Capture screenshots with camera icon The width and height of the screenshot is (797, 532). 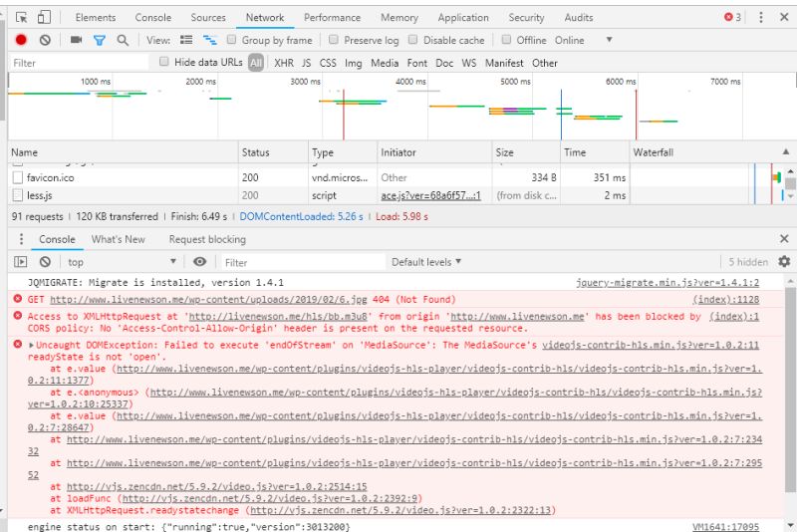pyautogui.click(x=77, y=40)
